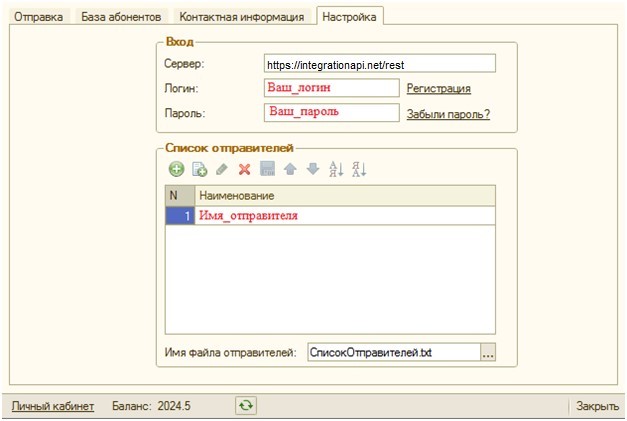The width and height of the screenshot is (627, 421).
Task: Open file chooser via ellipsis button
Action: pos(487,353)
